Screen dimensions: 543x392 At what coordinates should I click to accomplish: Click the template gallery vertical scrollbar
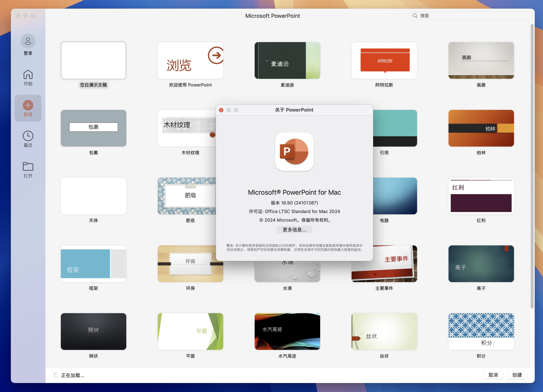coord(532,166)
